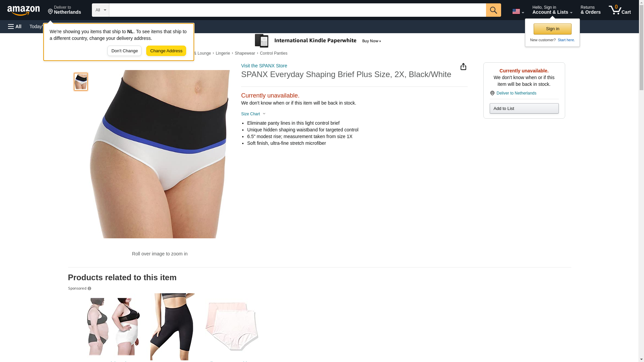
Task: Click the share icon near product title
Action: [x=463, y=67]
